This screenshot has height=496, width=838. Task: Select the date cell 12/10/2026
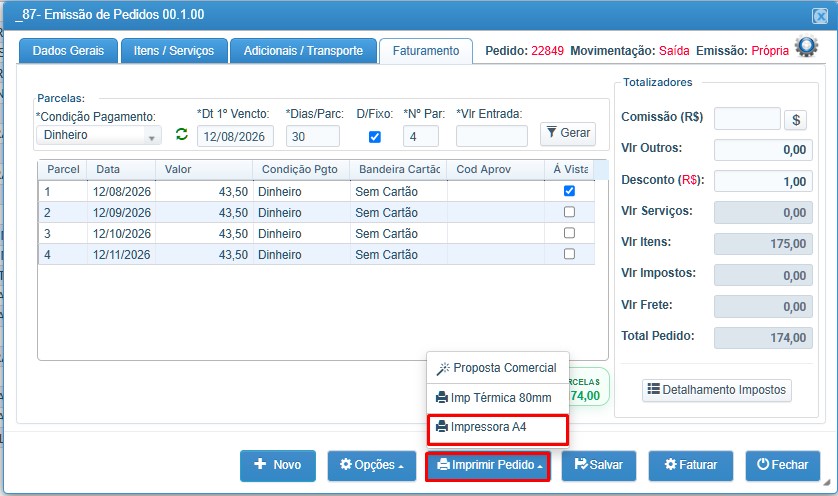(x=122, y=234)
